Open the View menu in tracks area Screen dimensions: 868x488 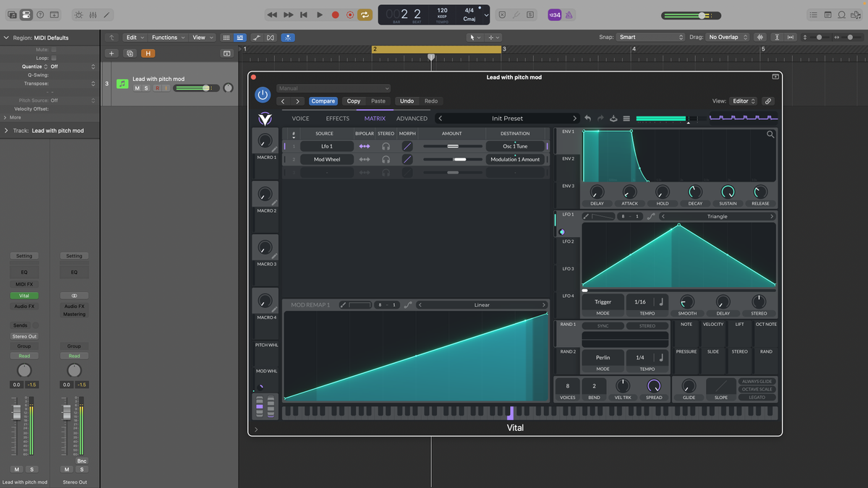tap(202, 38)
